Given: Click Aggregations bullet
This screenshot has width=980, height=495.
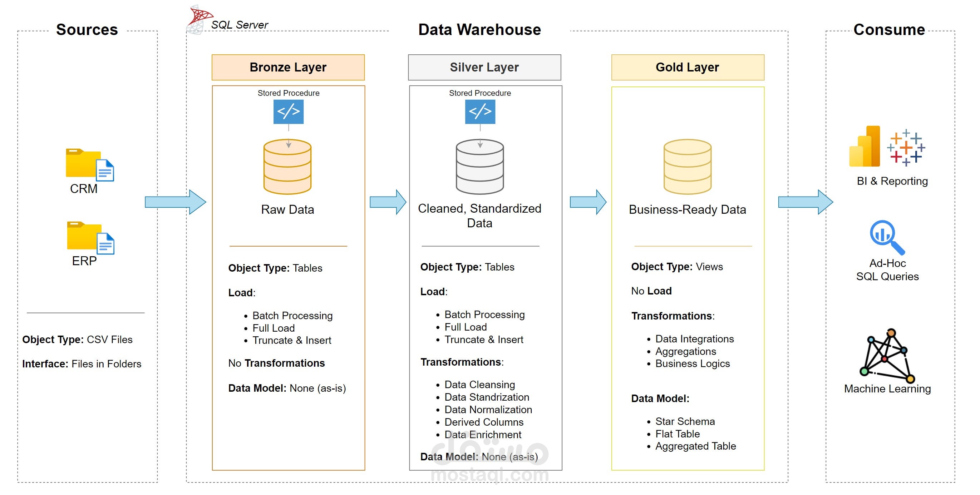Looking at the screenshot, I should click(685, 351).
